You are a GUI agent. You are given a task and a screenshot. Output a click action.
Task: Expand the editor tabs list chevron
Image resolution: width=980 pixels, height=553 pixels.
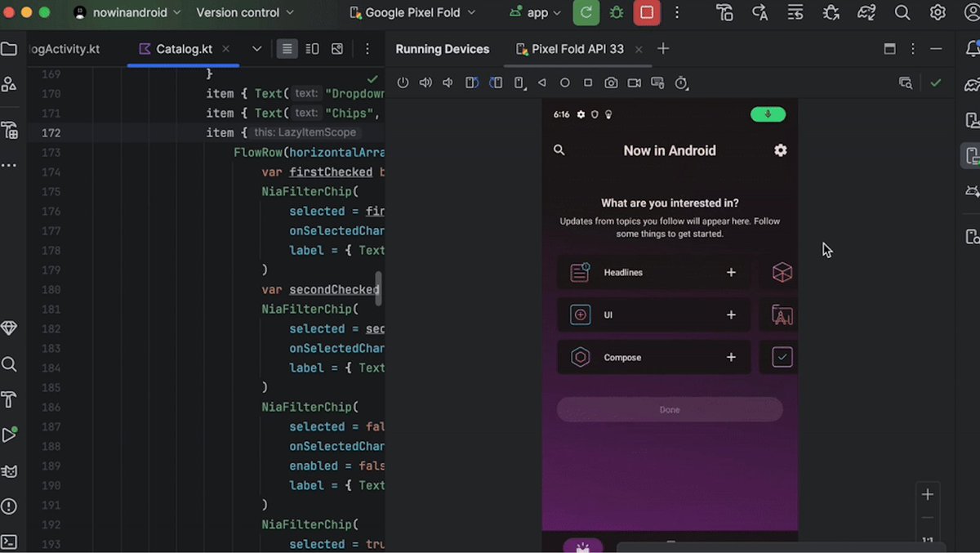click(256, 49)
